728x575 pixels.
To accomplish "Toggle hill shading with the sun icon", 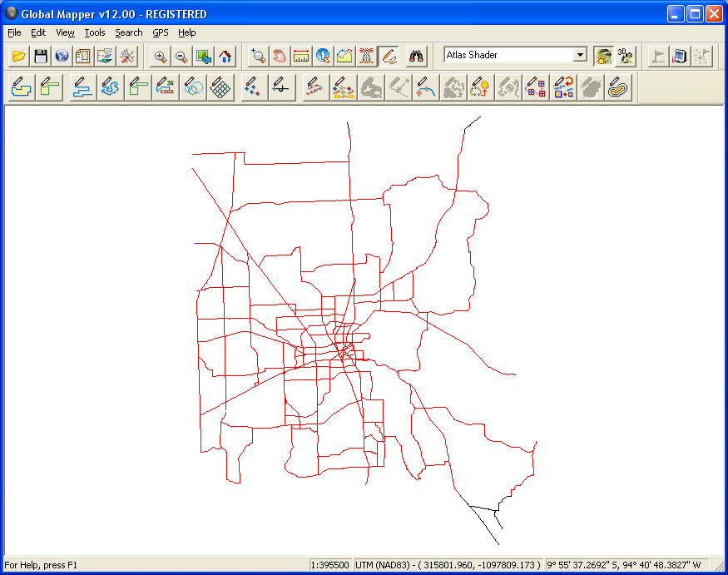I will pos(603,56).
